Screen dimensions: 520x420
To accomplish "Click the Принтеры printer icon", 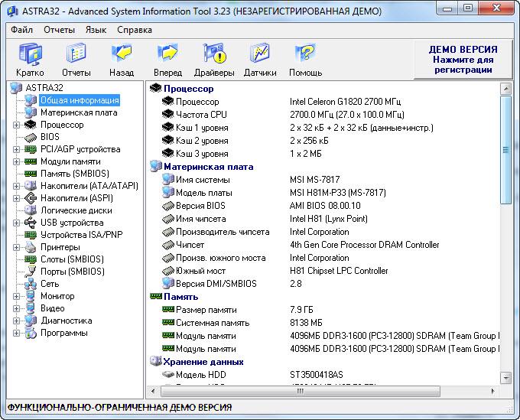I will point(30,247).
